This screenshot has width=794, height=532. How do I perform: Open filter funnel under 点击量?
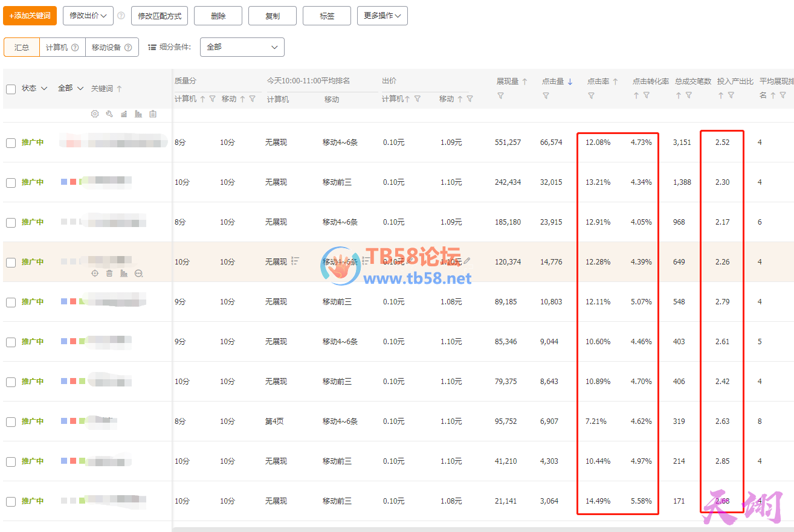click(x=546, y=95)
